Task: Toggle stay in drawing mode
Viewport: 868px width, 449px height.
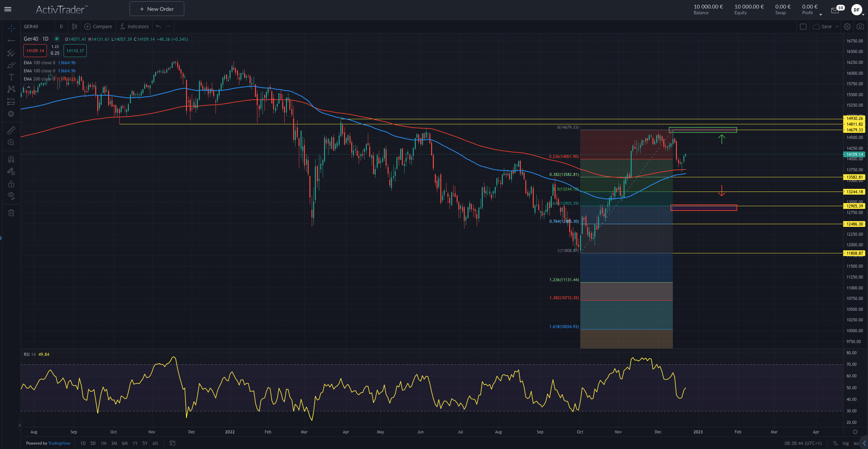Action: [11, 171]
